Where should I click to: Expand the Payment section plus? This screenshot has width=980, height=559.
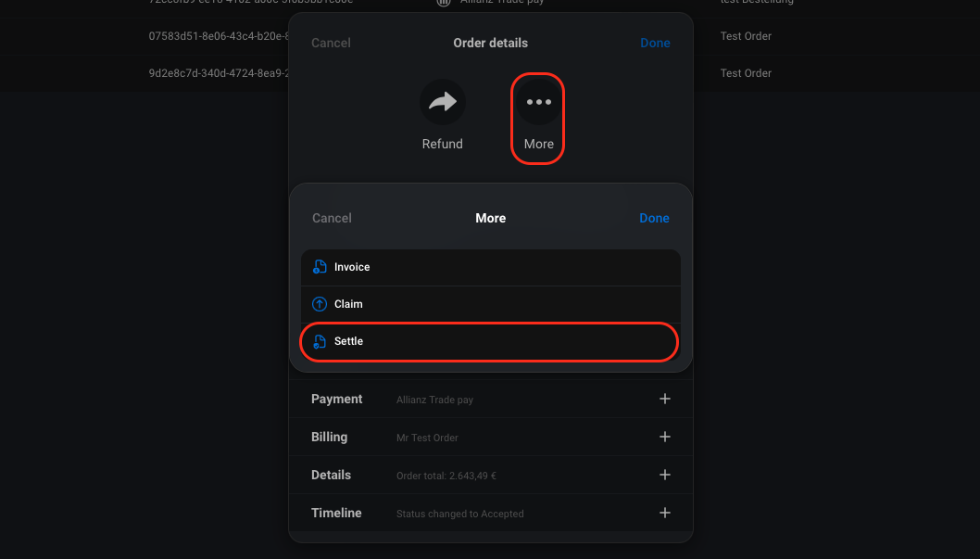[x=665, y=399]
